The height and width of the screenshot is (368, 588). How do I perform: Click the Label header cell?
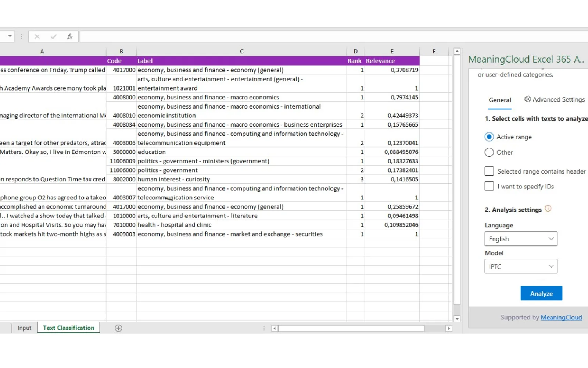(241, 61)
